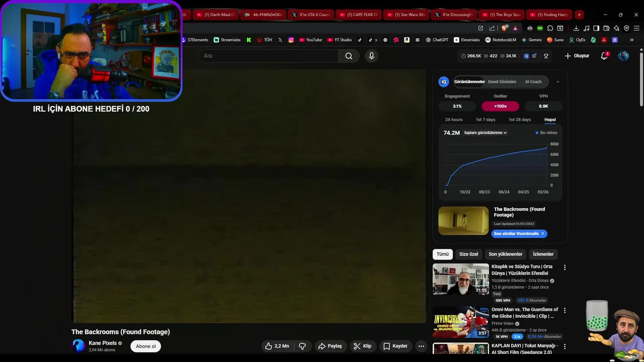Image resolution: width=644 pixels, height=362 pixels.
Task: Open the YT Studio bookmark
Action: coord(340,40)
